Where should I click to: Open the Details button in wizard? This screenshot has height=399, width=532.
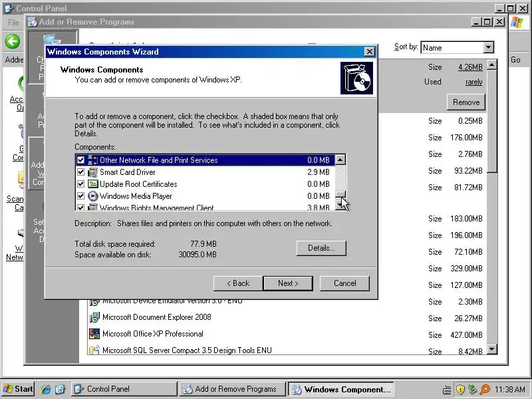(321, 248)
